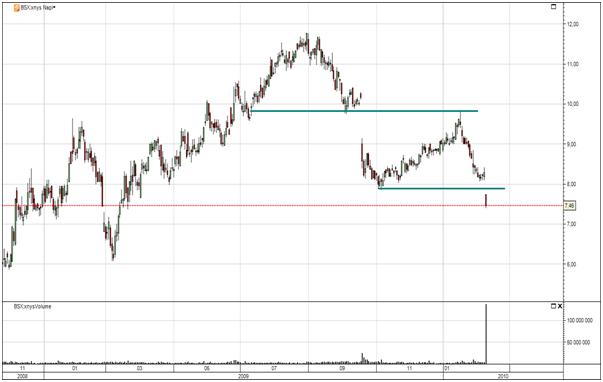Click the 2009 year label
Image resolution: width=603 pixels, height=382 pixels.
[x=243, y=376]
